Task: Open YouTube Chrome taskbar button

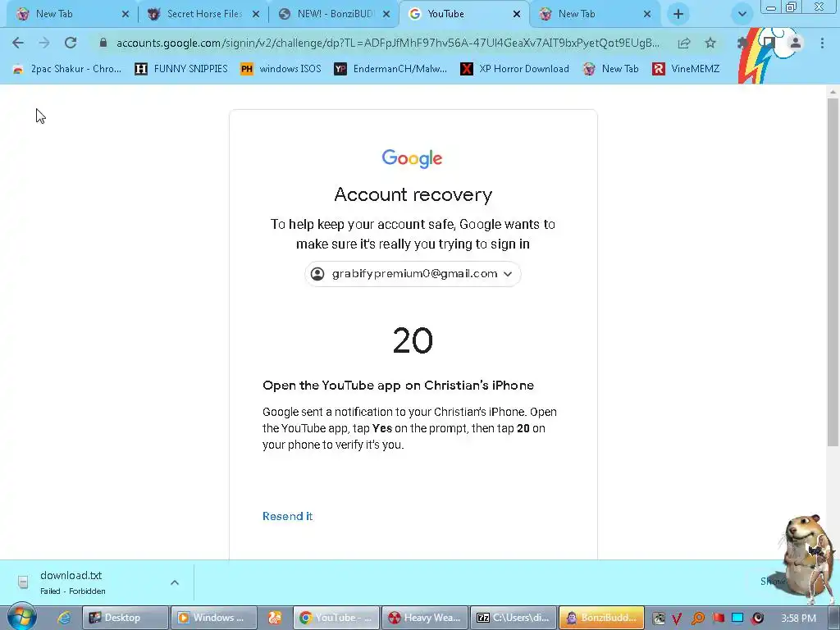Action: (336, 618)
